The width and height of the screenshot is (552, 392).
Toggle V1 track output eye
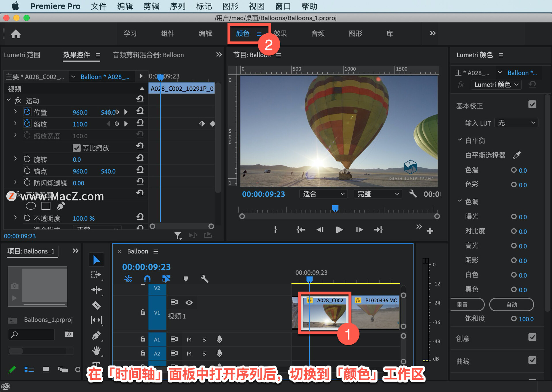pos(189,302)
